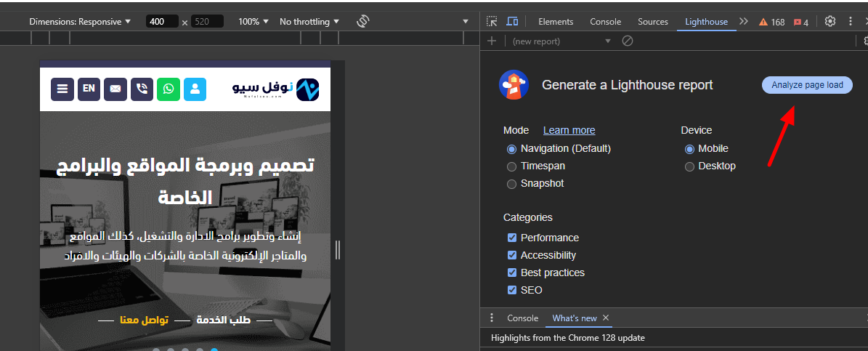Switch to the Console tab

(x=605, y=22)
